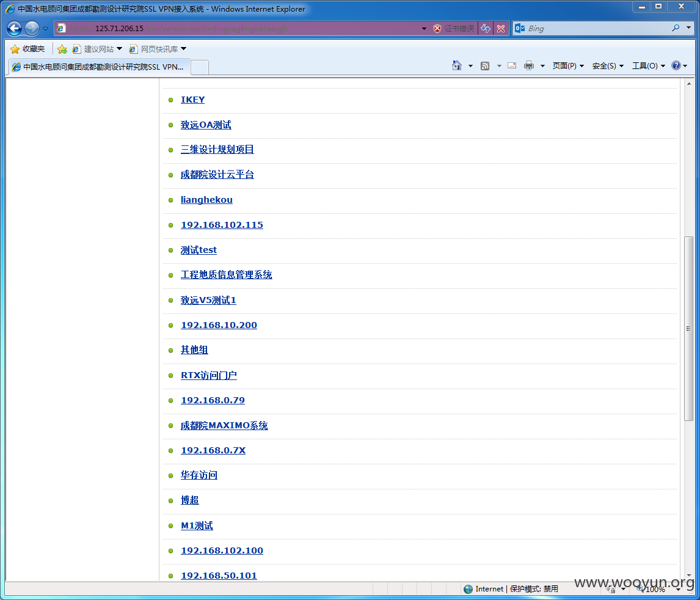
Task: Click the browser Back arrow button
Action: pos(14,29)
